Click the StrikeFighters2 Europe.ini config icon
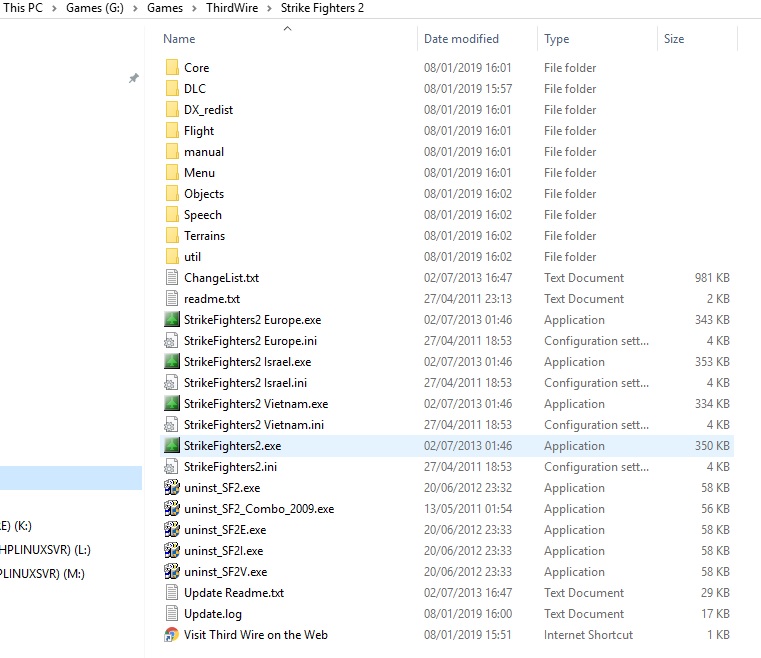This screenshot has width=761, height=658. click(171, 341)
